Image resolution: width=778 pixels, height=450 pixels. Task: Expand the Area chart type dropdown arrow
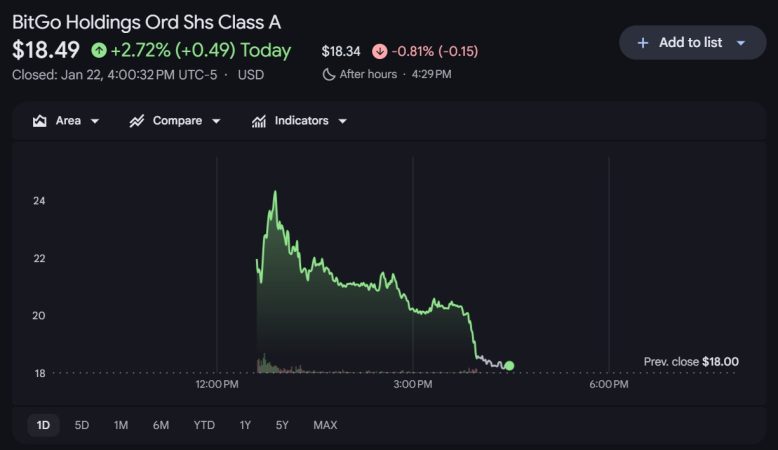[x=95, y=121]
